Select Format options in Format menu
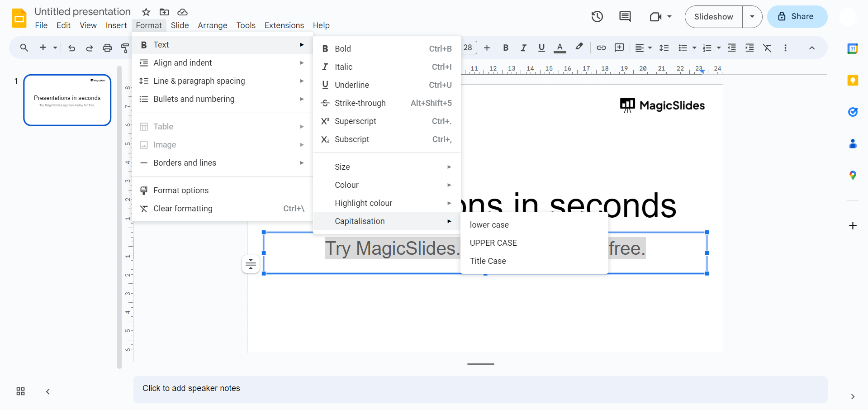Image resolution: width=868 pixels, height=410 pixels. [222, 191]
